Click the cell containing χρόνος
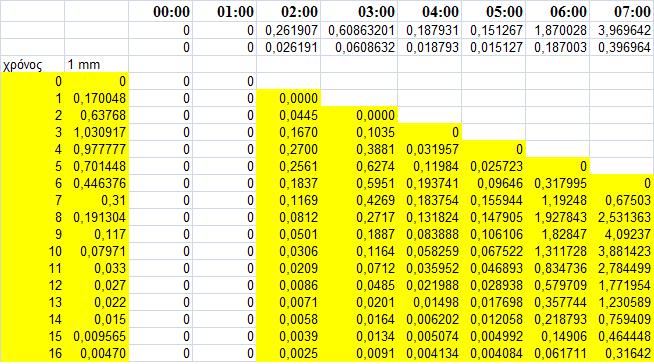The height and width of the screenshot is (364, 654). pyautogui.click(x=33, y=65)
